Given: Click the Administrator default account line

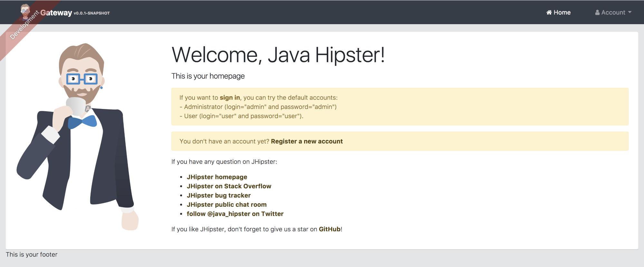Looking at the screenshot, I should (x=258, y=107).
